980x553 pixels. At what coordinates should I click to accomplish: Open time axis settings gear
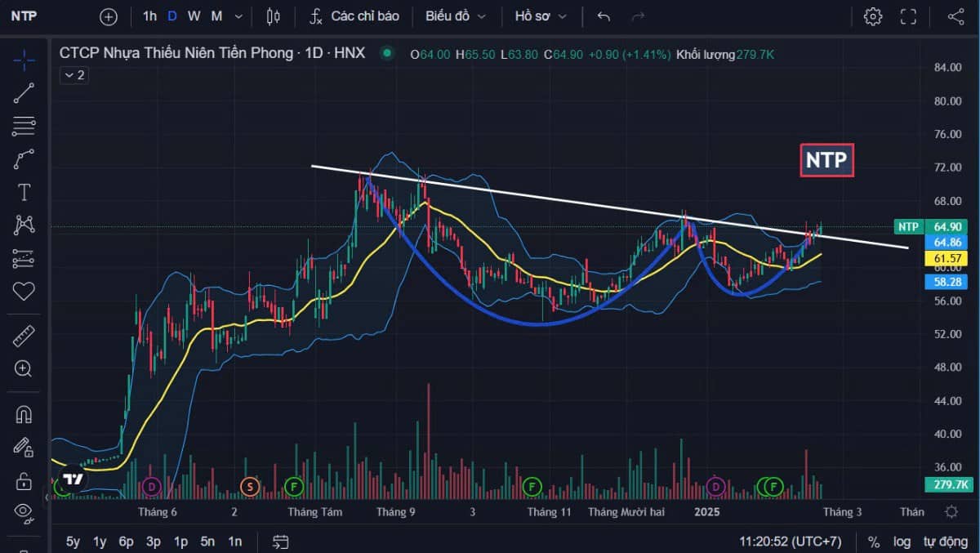(x=951, y=512)
